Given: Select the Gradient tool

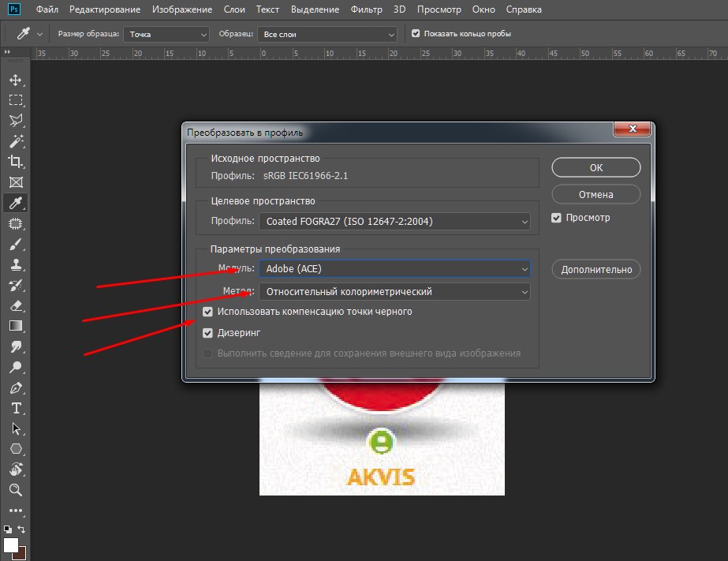Looking at the screenshot, I should (x=15, y=326).
